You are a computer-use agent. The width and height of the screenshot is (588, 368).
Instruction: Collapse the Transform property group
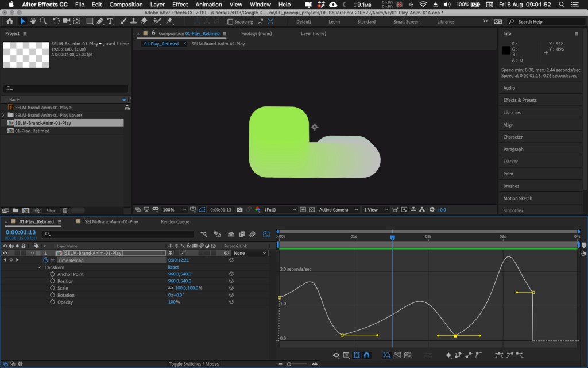pyautogui.click(x=40, y=267)
